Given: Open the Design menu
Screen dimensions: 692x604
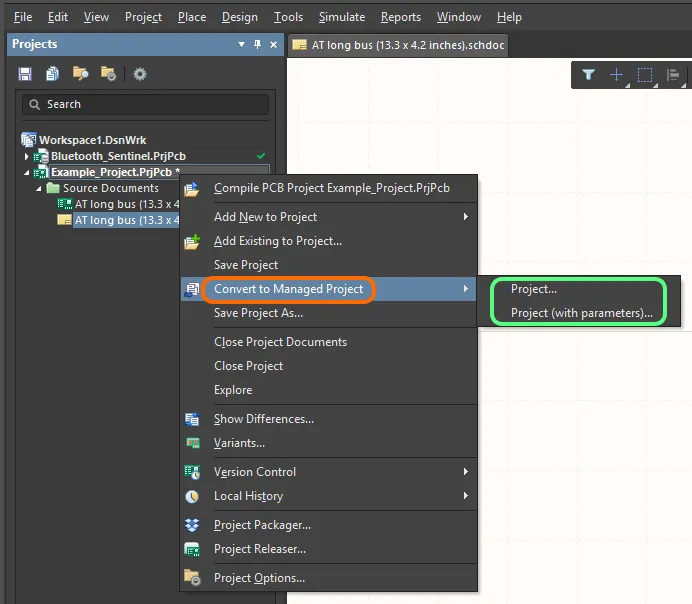Looking at the screenshot, I should click(x=240, y=17).
